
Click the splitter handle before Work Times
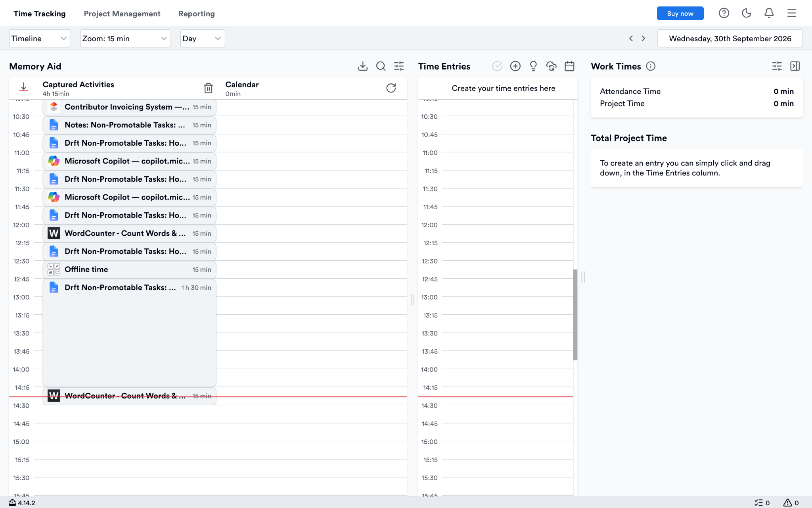point(583,277)
